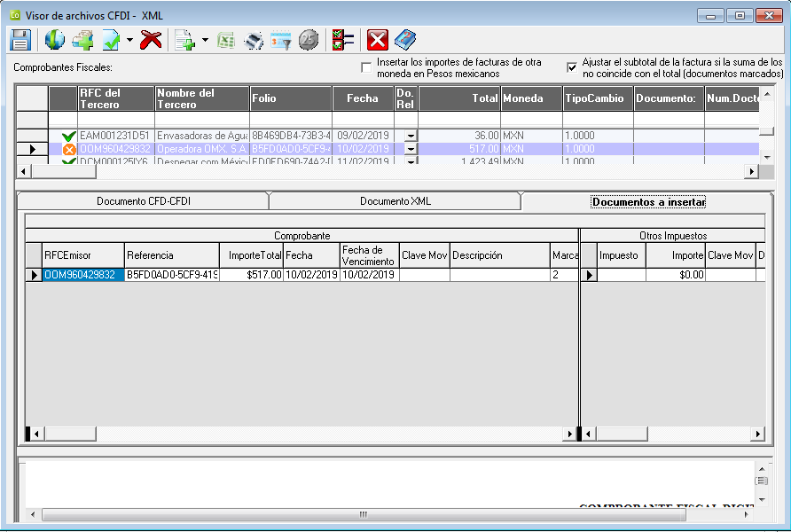Click the red X delete icon
The height and width of the screenshot is (532, 791).
click(151, 40)
